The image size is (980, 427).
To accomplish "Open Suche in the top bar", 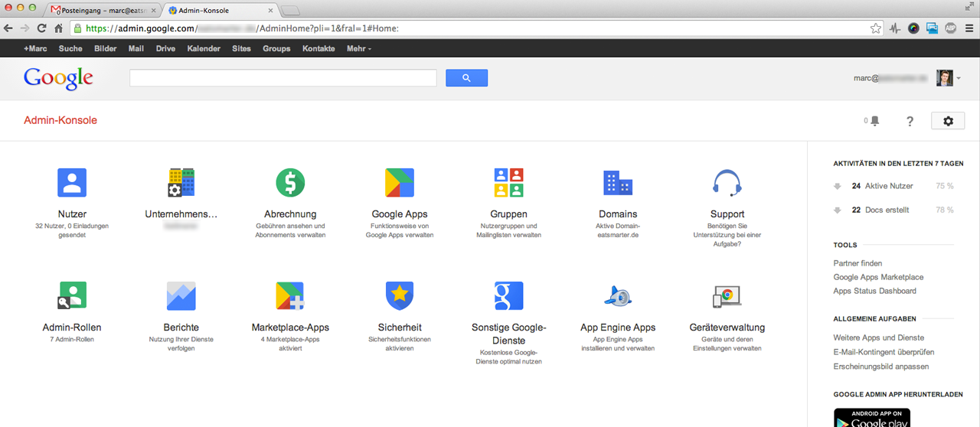I will (70, 48).
